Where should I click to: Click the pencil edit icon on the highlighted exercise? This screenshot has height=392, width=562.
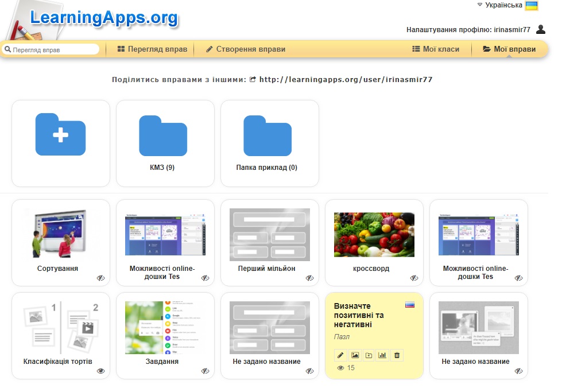click(340, 355)
